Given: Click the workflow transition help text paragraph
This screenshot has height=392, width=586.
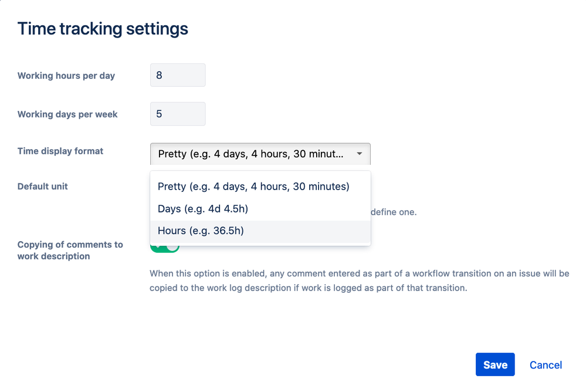Looking at the screenshot, I should tap(359, 281).
